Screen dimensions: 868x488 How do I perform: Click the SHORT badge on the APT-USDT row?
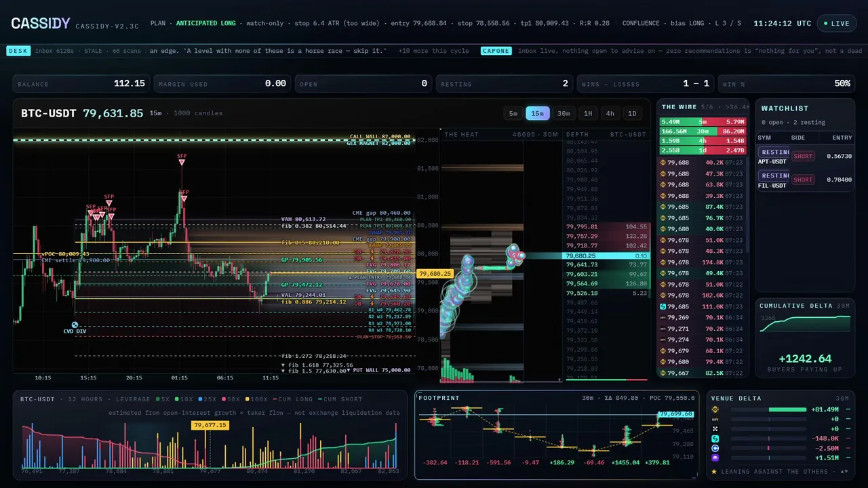point(803,157)
